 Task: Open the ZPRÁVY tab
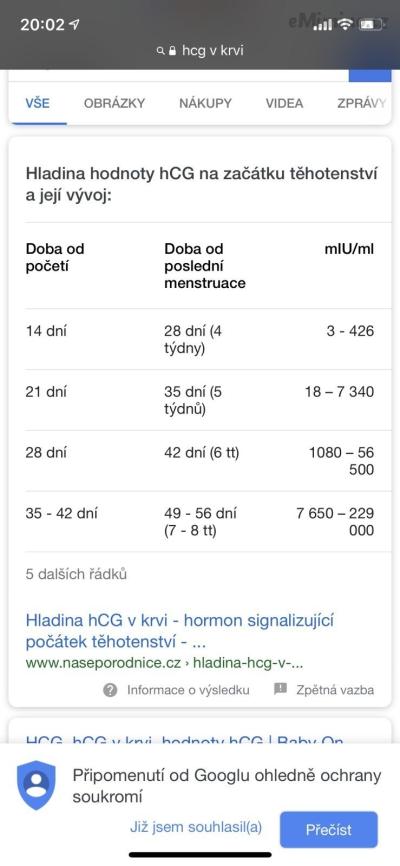(x=361, y=103)
